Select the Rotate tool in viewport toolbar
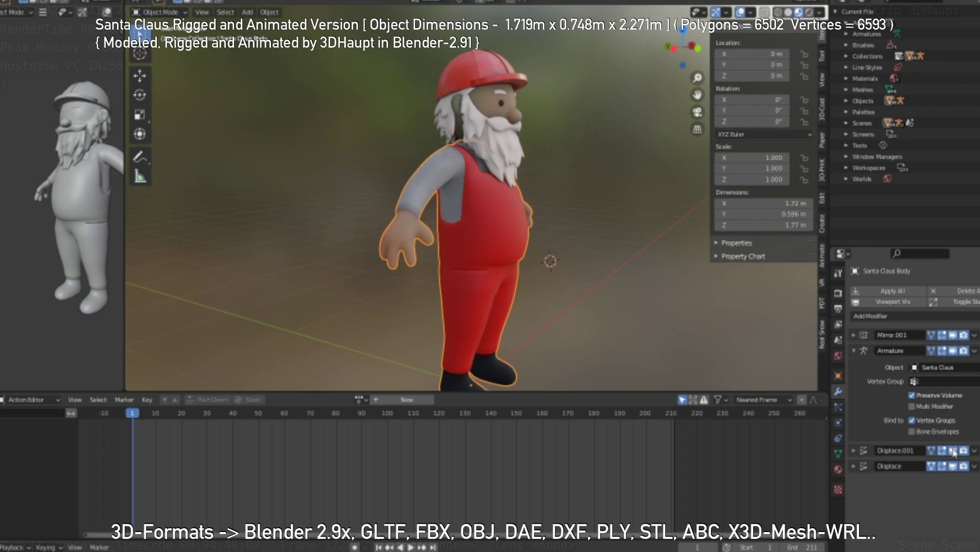 point(140,95)
